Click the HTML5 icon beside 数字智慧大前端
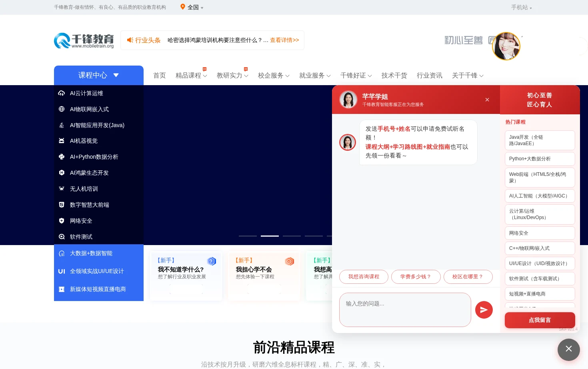Screen dimensions: 588x369 click(62, 205)
